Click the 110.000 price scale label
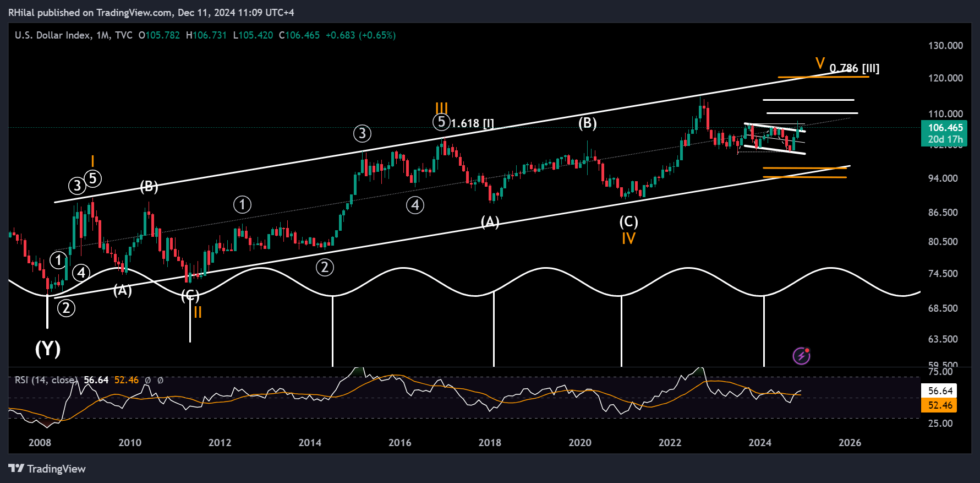980x483 pixels. pos(945,114)
